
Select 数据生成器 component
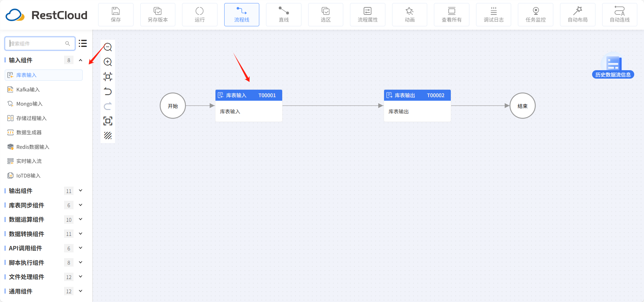[x=43, y=132]
